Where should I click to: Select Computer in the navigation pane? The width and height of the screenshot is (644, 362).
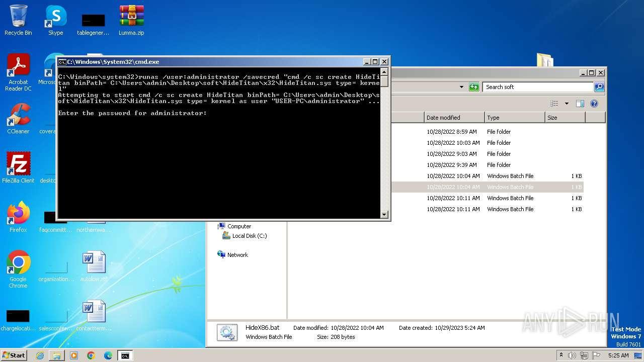click(234, 226)
